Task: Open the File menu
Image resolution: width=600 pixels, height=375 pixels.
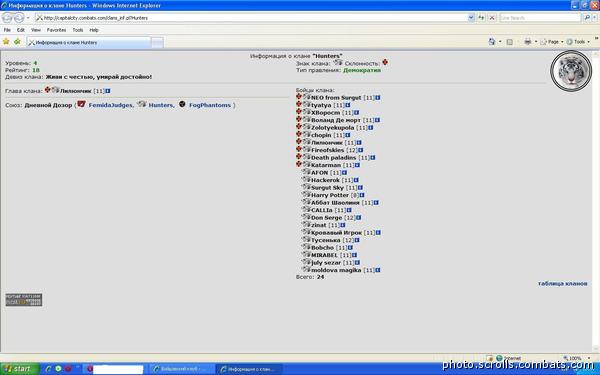Action: [7, 30]
